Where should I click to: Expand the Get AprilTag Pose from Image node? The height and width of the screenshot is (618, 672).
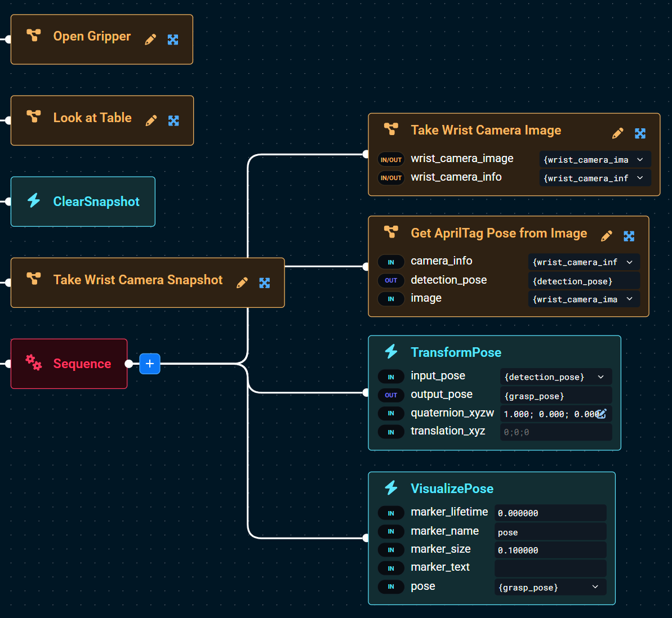click(x=629, y=236)
